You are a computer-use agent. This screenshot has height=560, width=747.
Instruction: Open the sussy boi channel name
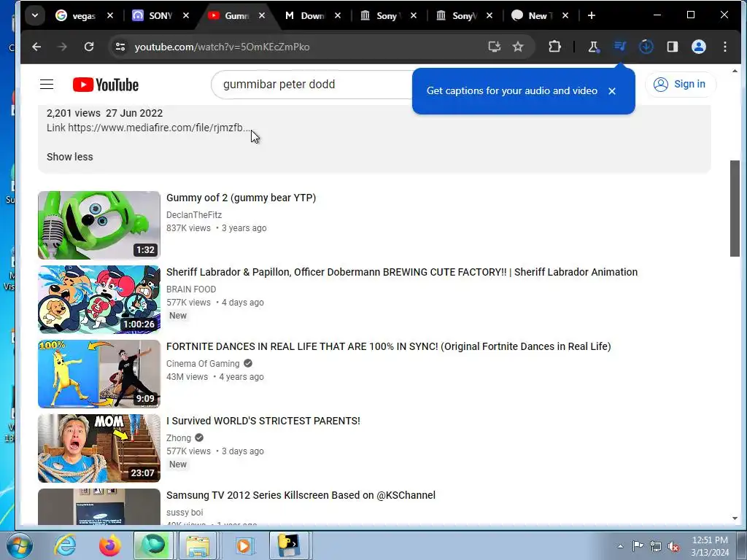click(185, 512)
